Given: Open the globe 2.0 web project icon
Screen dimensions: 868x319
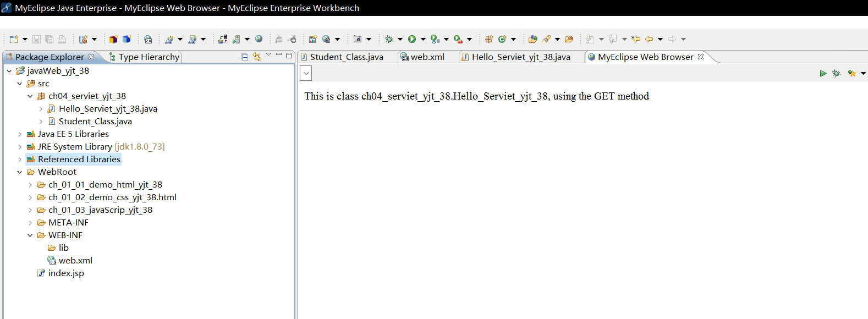Looking at the screenshot, I should (x=148, y=39).
